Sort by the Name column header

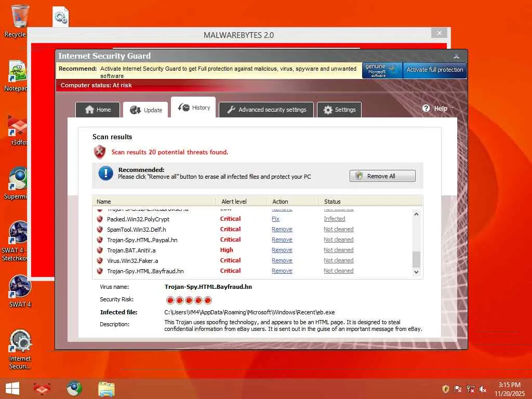154,201
